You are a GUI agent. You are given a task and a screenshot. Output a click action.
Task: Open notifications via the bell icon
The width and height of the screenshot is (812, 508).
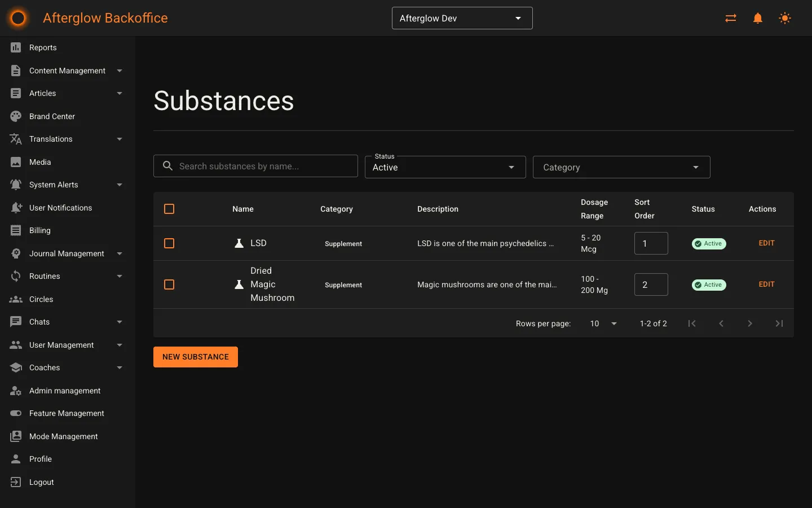[x=757, y=18]
